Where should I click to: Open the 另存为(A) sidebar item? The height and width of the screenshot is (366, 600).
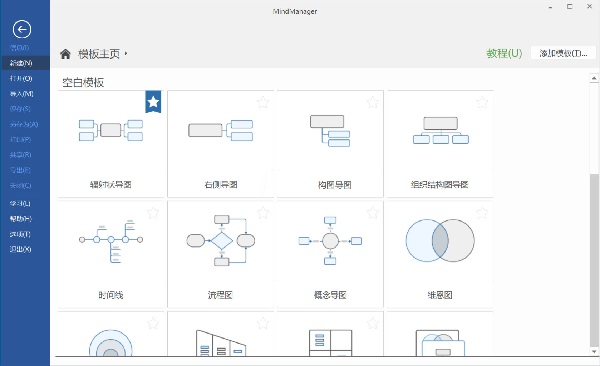pyautogui.click(x=25, y=124)
